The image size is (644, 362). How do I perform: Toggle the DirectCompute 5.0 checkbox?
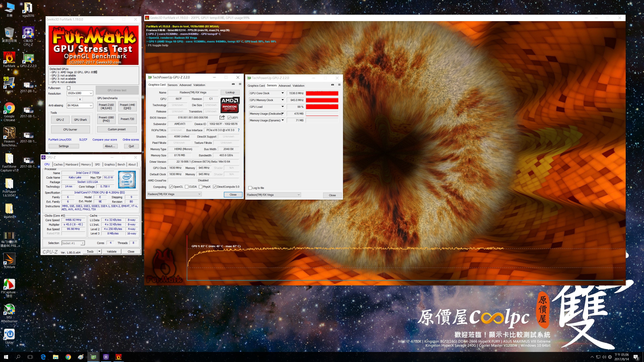click(x=214, y=187)
